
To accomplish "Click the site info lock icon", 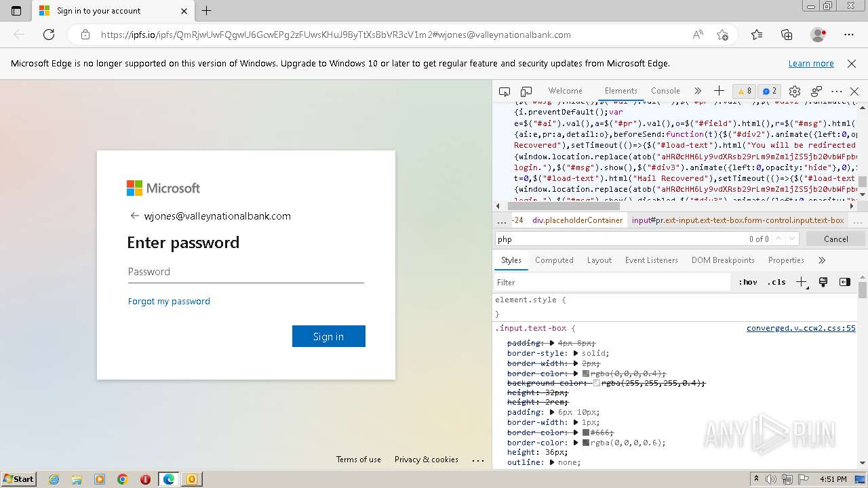I will (85, 35).
